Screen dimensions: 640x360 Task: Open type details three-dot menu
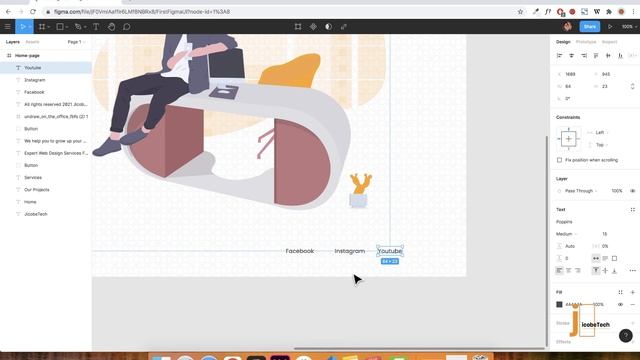click(x=633, y=270)
